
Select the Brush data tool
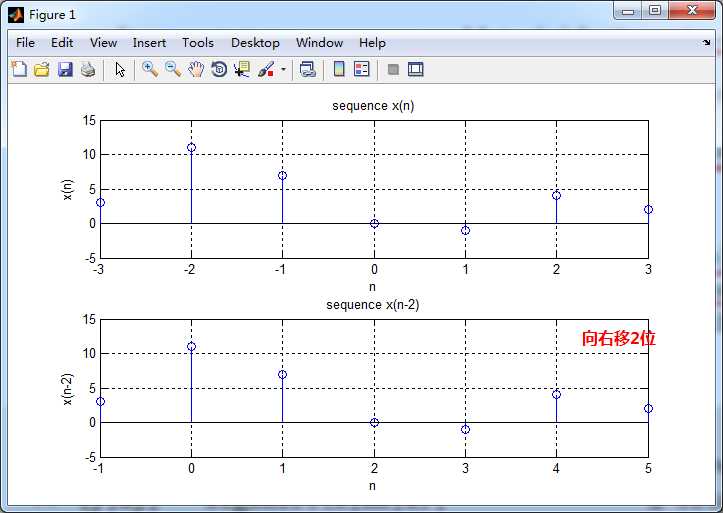266,70
